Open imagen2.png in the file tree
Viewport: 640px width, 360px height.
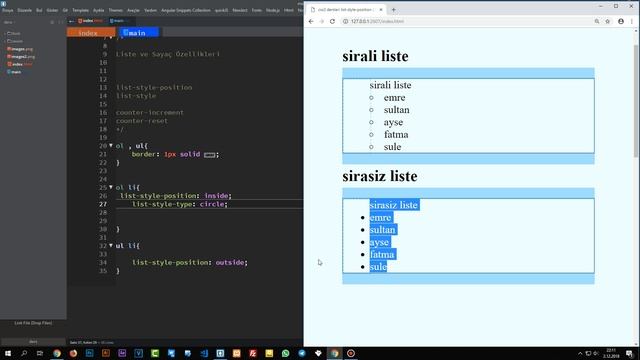click(x=21, y=57)
